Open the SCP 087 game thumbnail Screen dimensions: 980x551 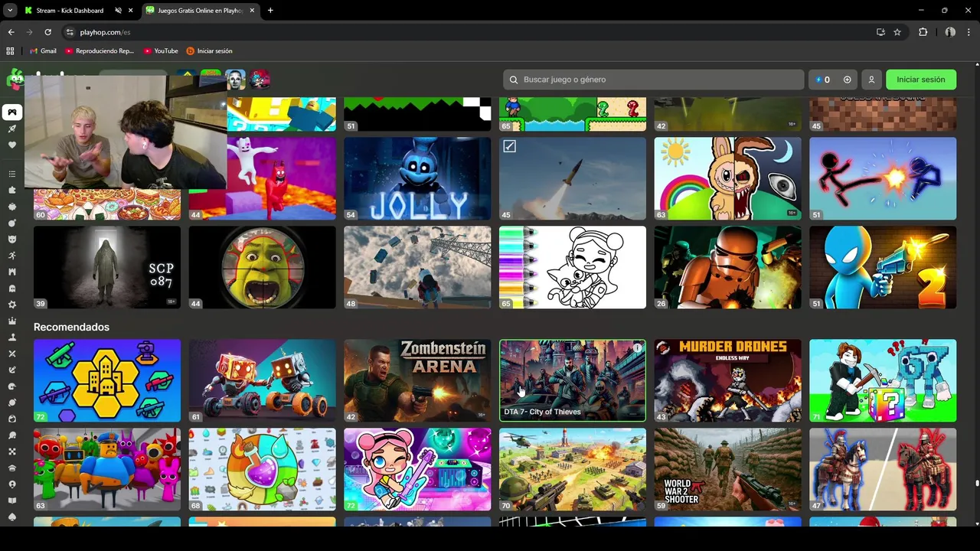click(x=107, y=267)
